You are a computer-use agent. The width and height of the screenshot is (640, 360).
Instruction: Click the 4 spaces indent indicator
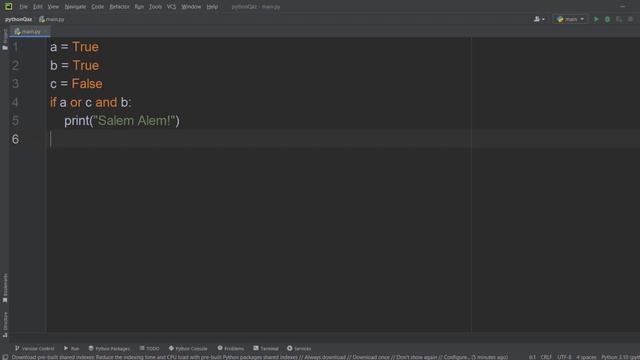(x=586, y=357)
